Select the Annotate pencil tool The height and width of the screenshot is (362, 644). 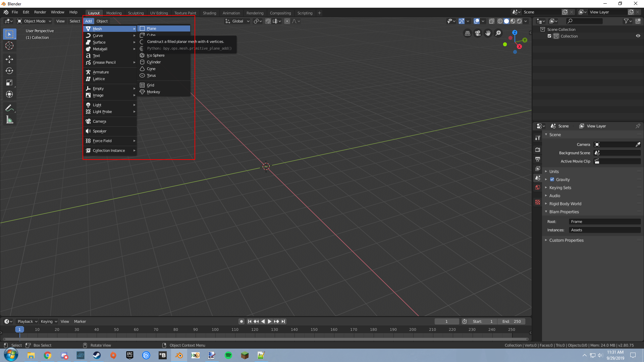tap(9, 108)
